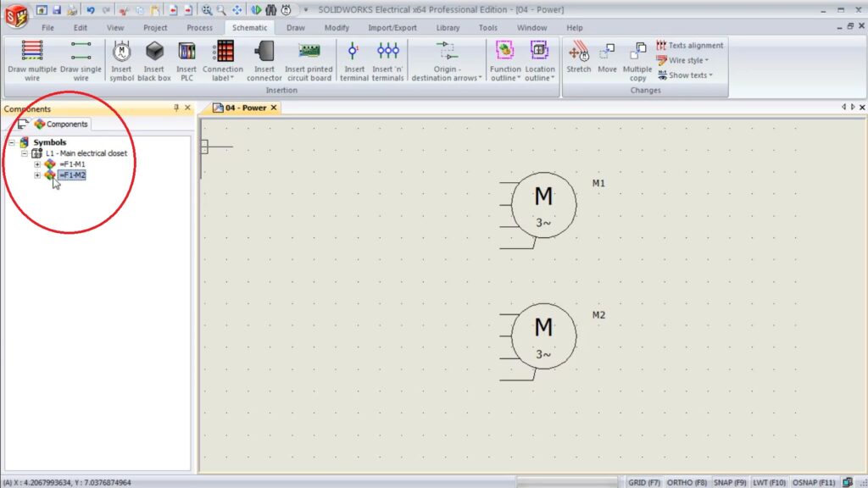Click the Insert PLC tool
Viewport: 868px width, 488px height.
186,61
